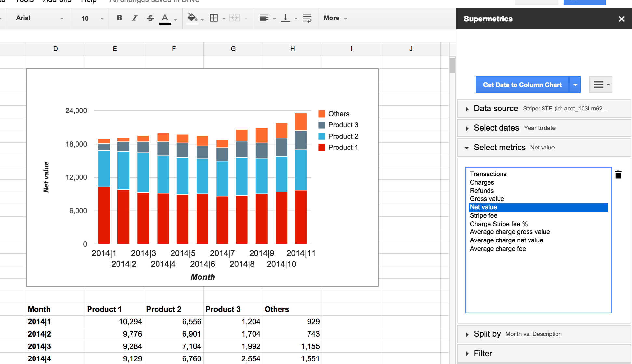The image size is (632, 364).
Task: Select Net value from metrics list
Action: (483, 207)
